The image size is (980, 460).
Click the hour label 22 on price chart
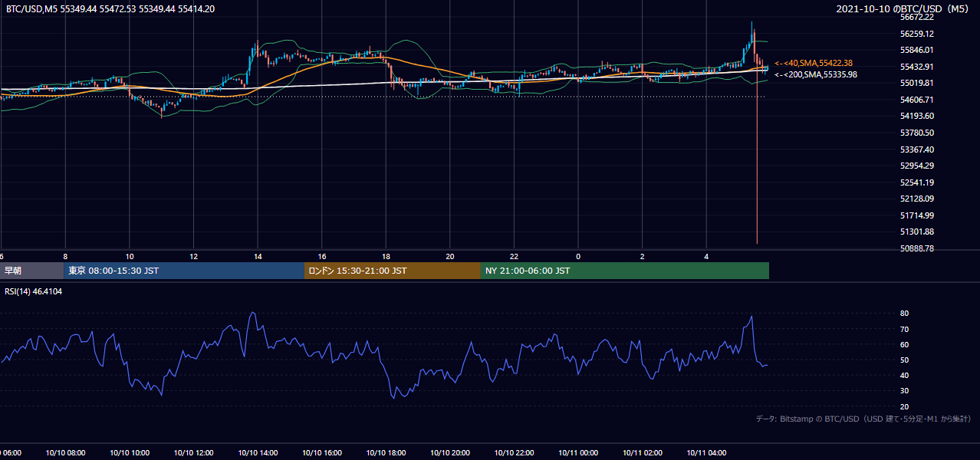point(515,257)
